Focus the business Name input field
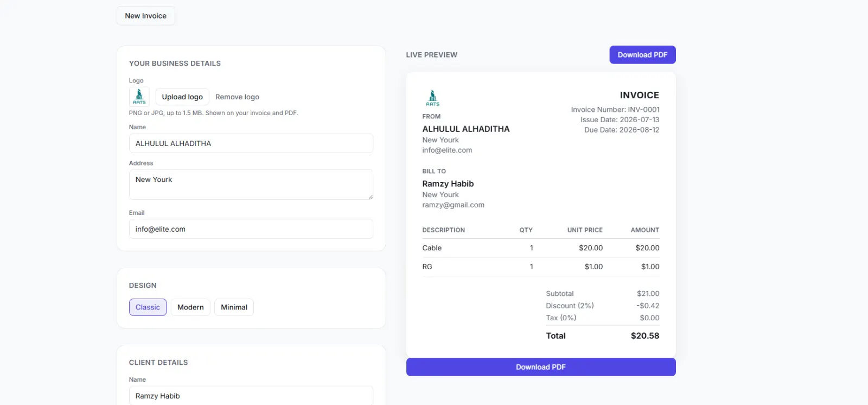 pos(251,143)
